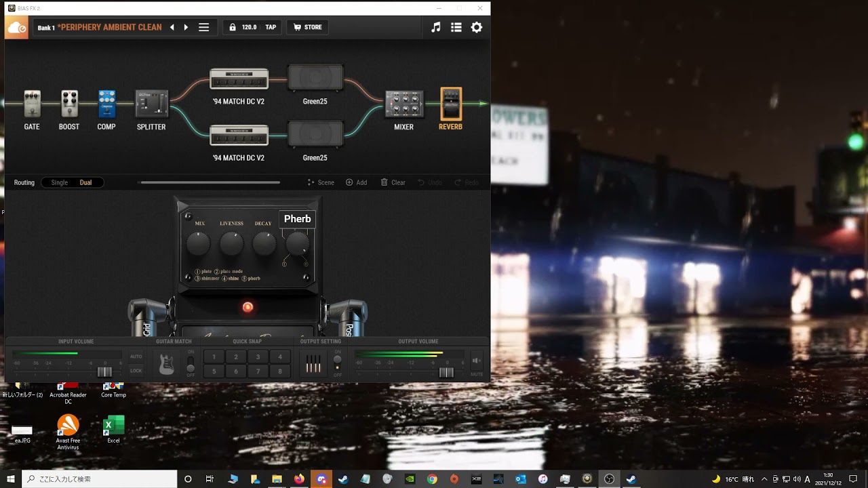Open Outlook from the taskbar
Viewport: 868px width, 488px height.
[x=521, y=479]
